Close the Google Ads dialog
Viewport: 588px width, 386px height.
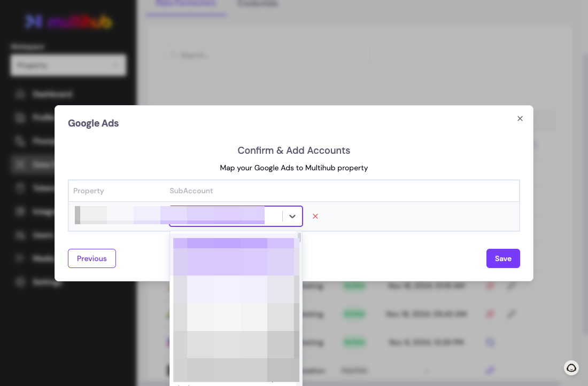point(520,119)
